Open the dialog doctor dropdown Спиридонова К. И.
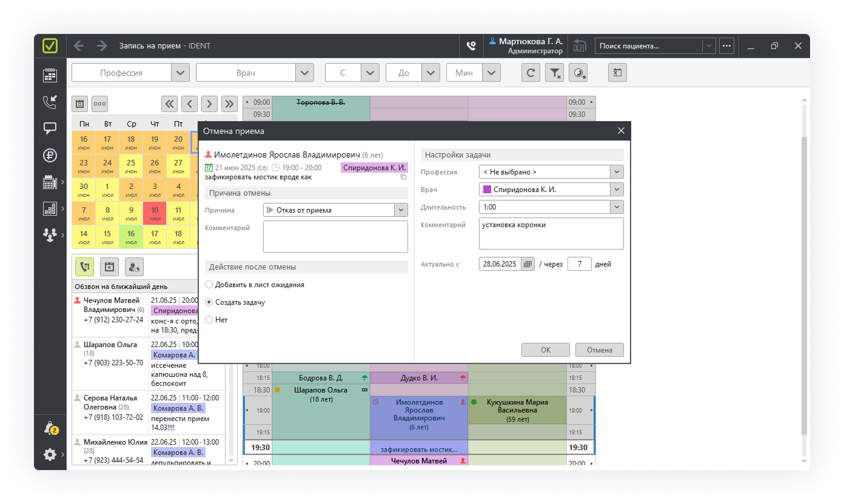Image resolution: width=844 pixels, height=504 pixels. [x=617, y=190]
